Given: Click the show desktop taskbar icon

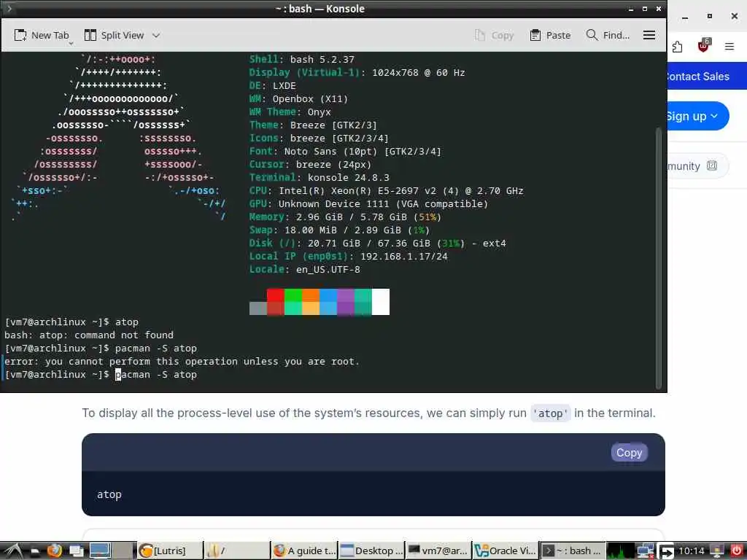Looking at the screenshot, I should click(34, 551).
